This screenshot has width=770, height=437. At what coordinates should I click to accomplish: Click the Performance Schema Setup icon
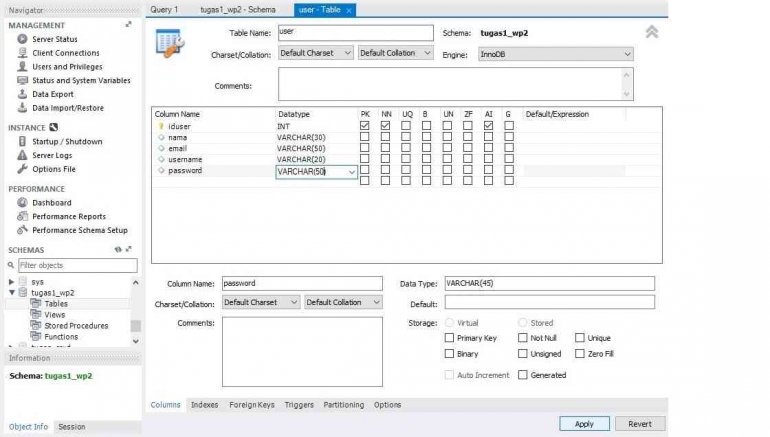point(22,230)
